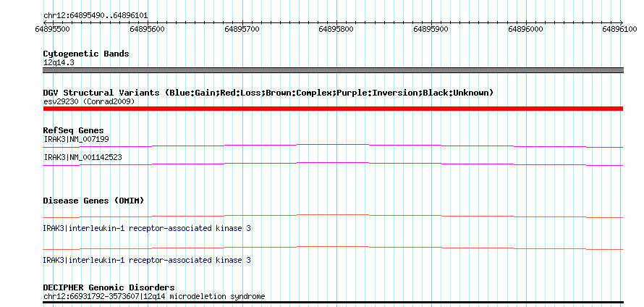Image resolution: width=644 pixels, height=307 pixels.
Task: Click the magenta line below IRAK3|NM_001142523
Action: point(333,164)
